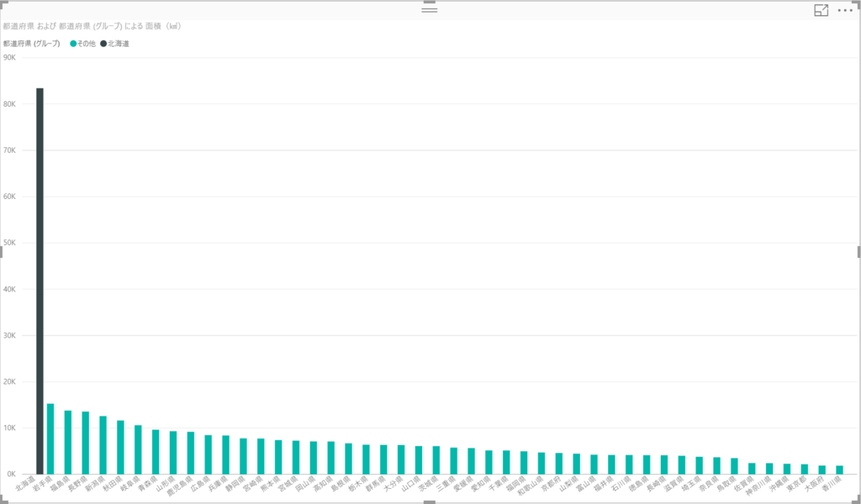Viewport: 861px width, 504px height.
Task: Select the 三重県 bar
Action: coord(453,460)
